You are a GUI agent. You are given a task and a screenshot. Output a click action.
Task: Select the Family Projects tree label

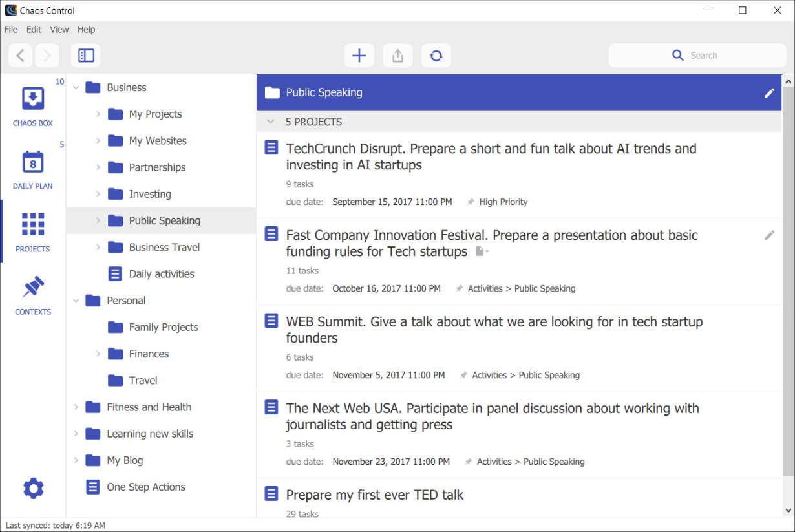pos(164,327)
